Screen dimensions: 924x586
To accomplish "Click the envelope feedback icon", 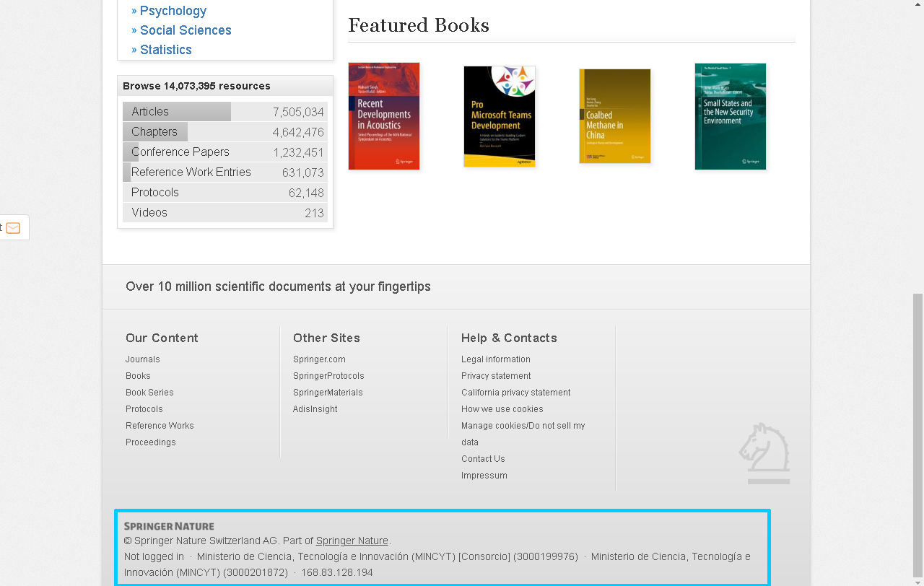I will point(13,228).
